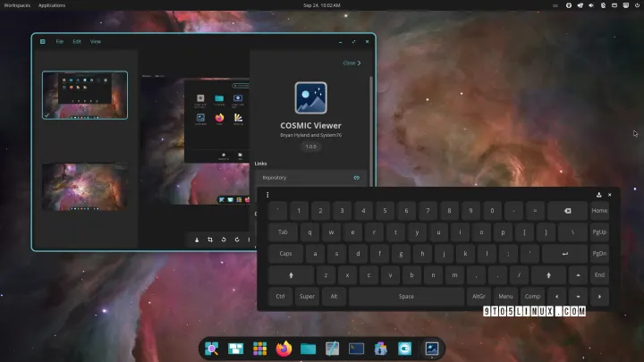The width and height of the screenshot is (644, 362).
Task: Tap the Ctrl key
Action: [280, 297]
